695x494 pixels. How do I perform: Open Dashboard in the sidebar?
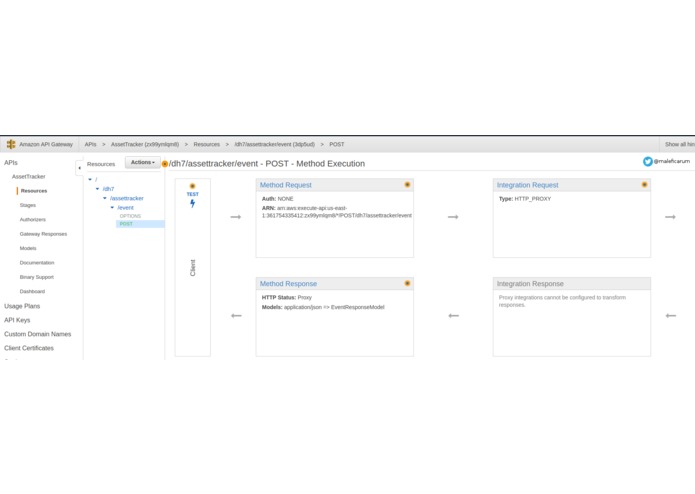click(x=32, y=292)
